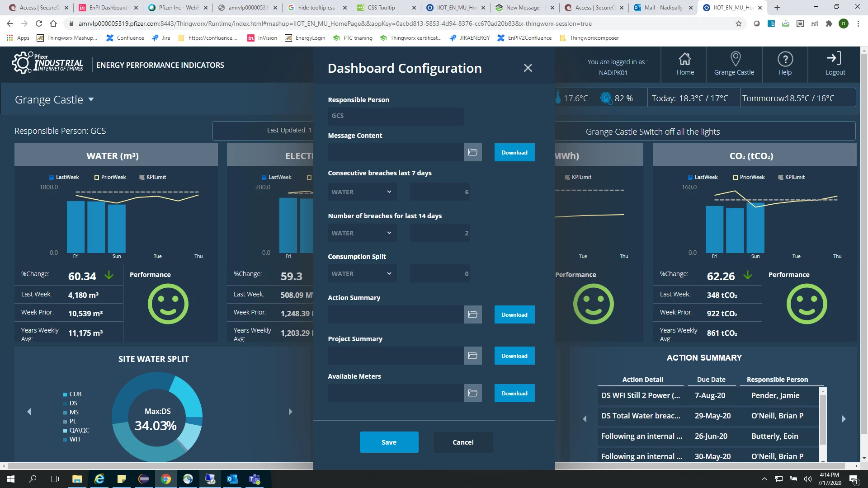Image resolution: width=868 pixels, height=488 pixels.
Task: Click the Home icon in header
Action: click(685, 59)
